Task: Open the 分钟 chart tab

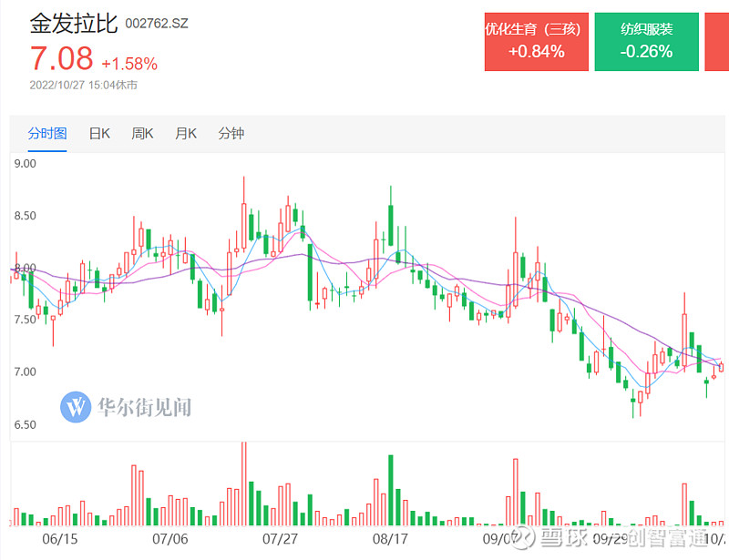Action: (x=231, y=133)
